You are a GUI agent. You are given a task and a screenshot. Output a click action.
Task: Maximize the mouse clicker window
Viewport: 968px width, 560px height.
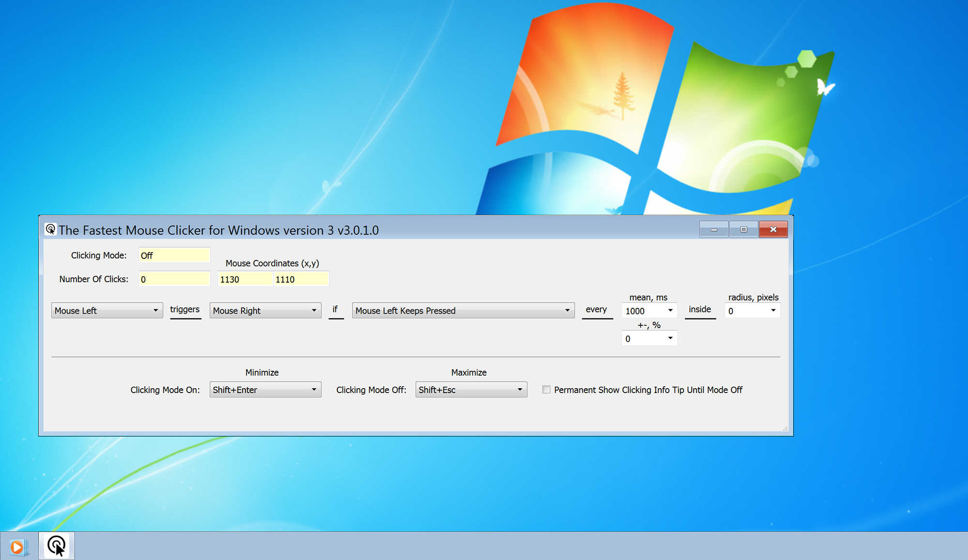tap(743, 229)
